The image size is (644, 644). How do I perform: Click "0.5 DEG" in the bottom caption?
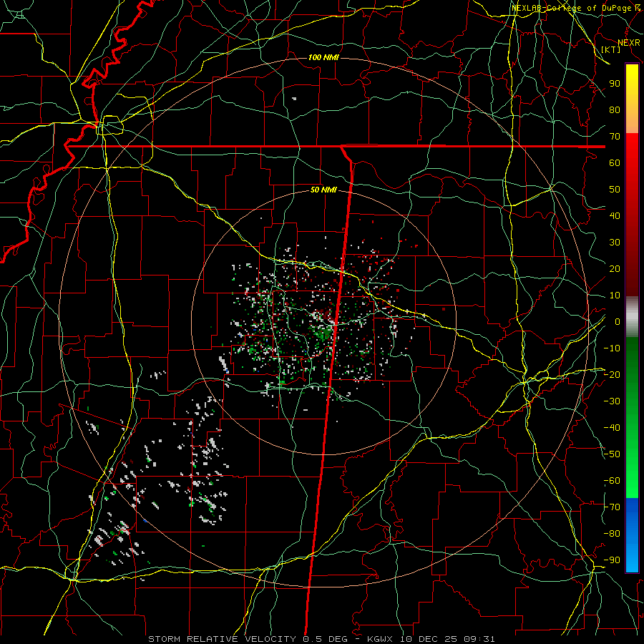coord(326,639)
